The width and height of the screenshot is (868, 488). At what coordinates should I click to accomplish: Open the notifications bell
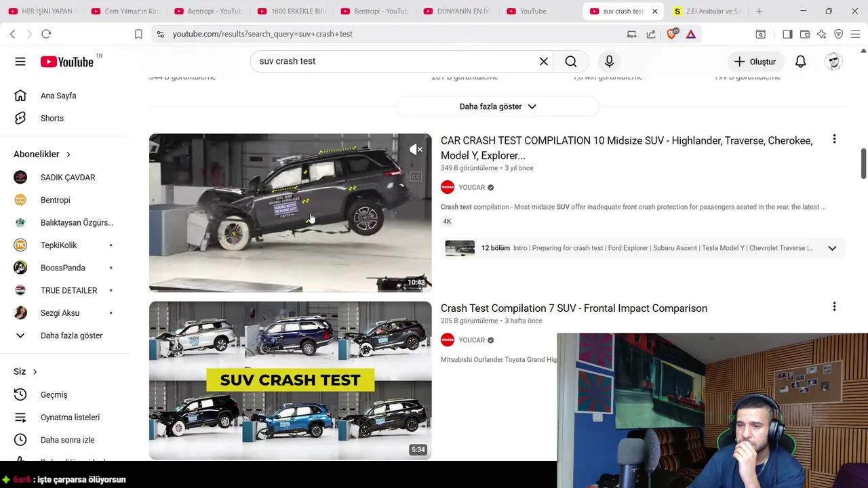(x=800, y=62)
